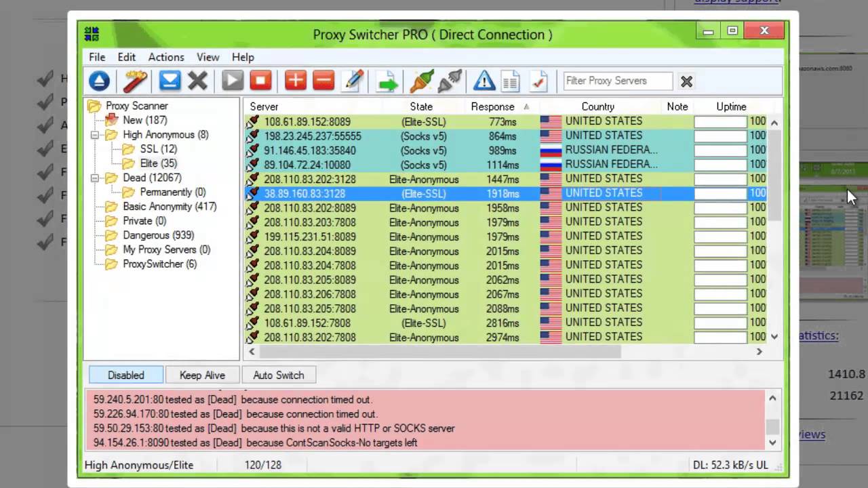Collapse the High Anonymous tree node
The height and width of the screenshot is (488, 868).
[x=95, y=135]
